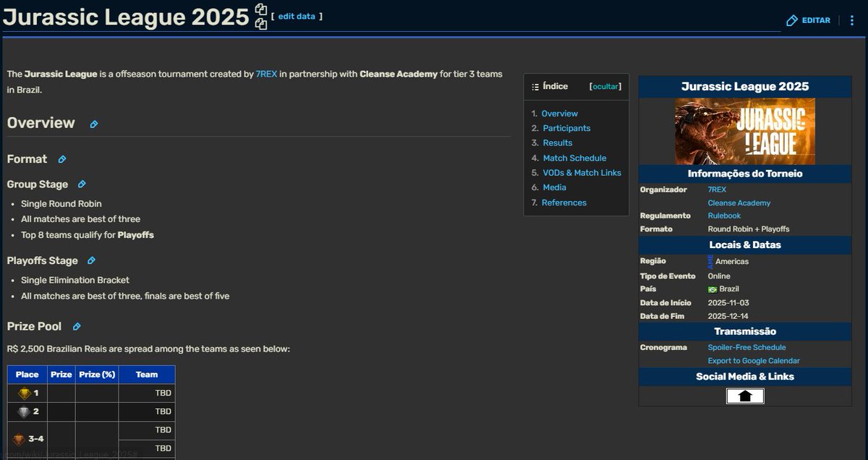Click the pencil icon beside Overview heading
Viewport: 868px width, 460px height.
(x=94, y=124)
